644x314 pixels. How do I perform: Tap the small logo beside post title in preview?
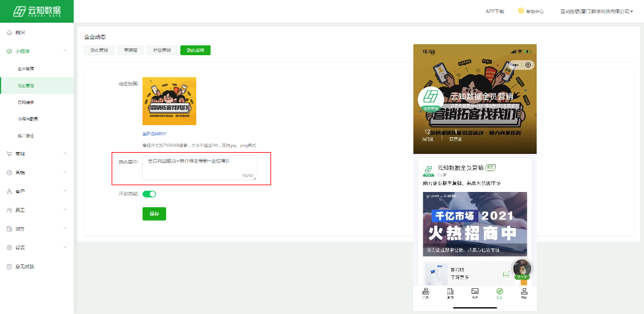(x=428, y=170)
